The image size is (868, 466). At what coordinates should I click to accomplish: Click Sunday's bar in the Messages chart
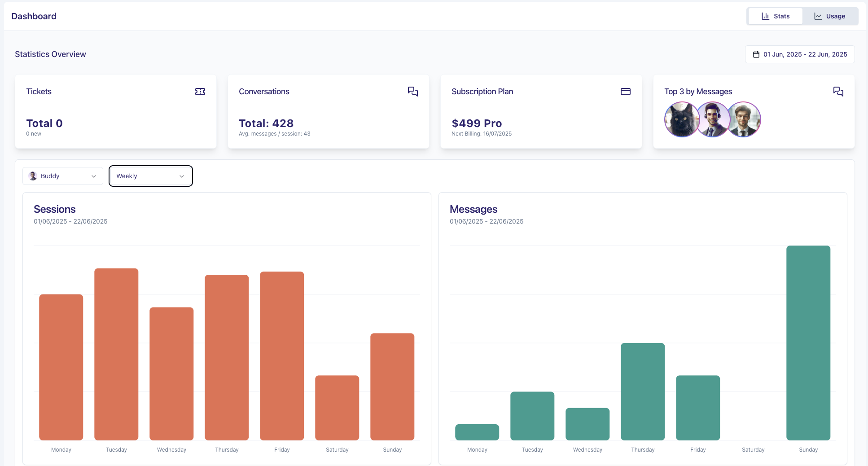coord(808,343)
